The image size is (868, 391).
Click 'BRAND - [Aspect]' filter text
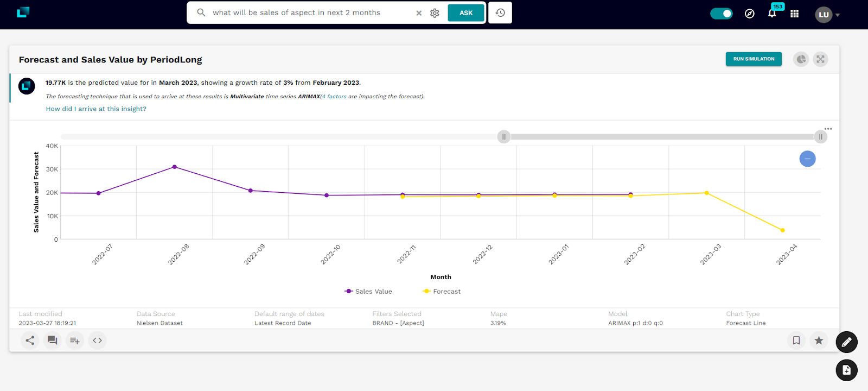coord(398,323)
